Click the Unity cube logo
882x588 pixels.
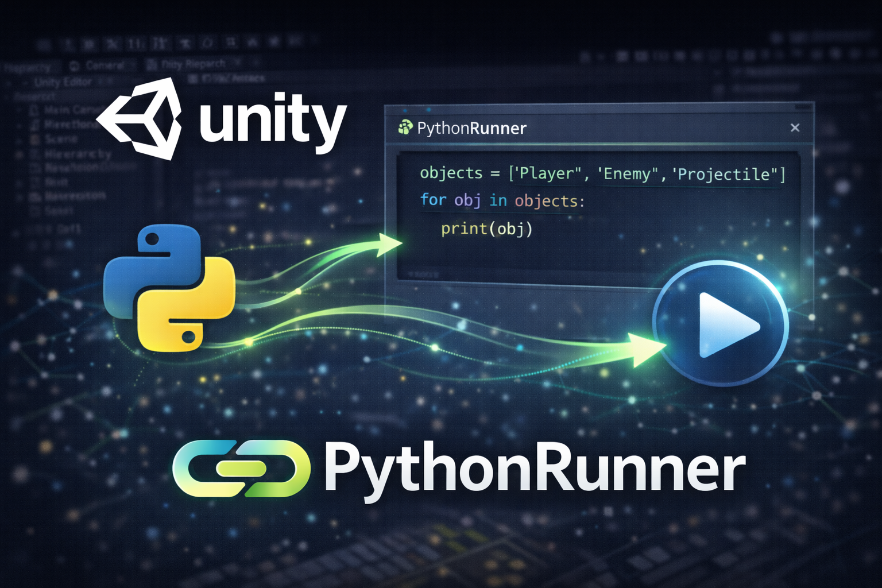pyautogui.click(x=140, y=118)
